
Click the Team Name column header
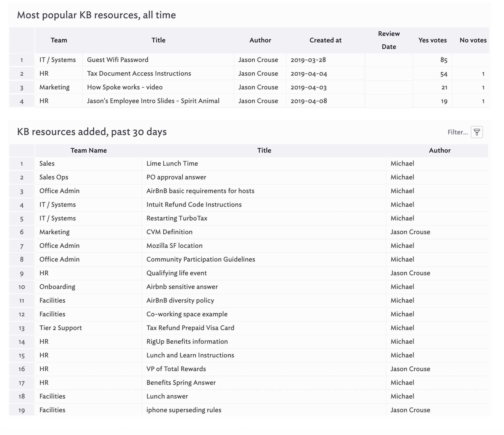click(x=89, y=151)
